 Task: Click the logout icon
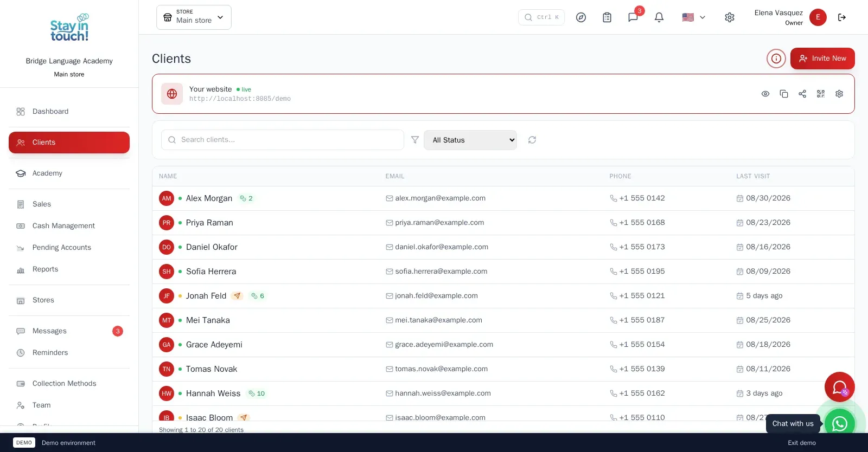pos(842,17)
